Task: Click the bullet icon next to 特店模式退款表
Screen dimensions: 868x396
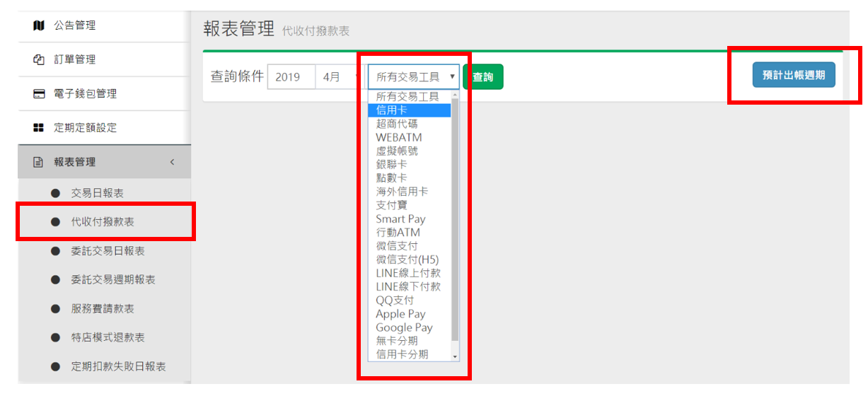Action: click(x=55, y=338)
